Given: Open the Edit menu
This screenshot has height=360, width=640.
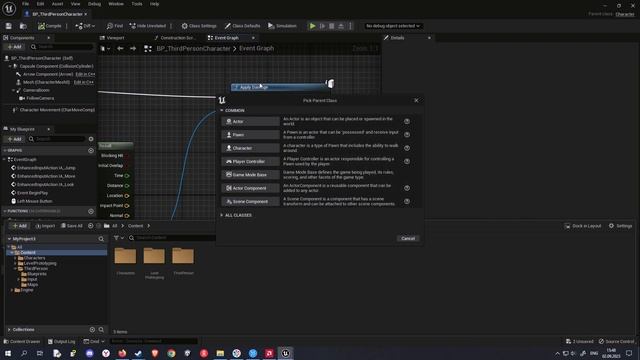Looking at the screenshot, I should coord(40,4).
